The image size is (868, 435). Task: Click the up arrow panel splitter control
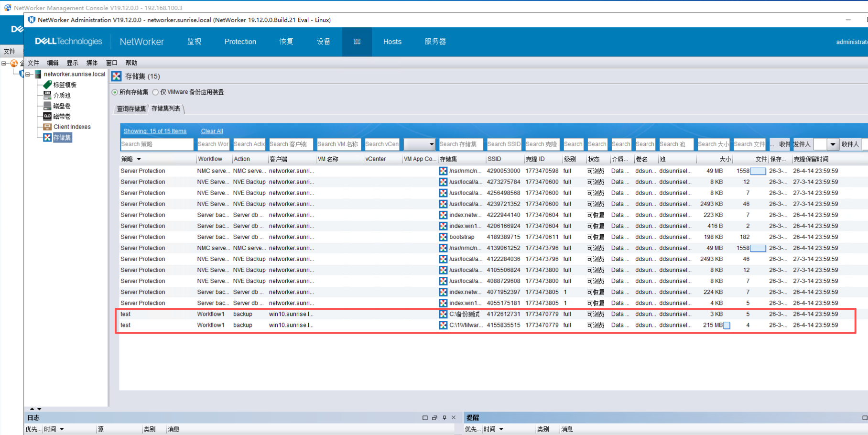coord(32,409)
